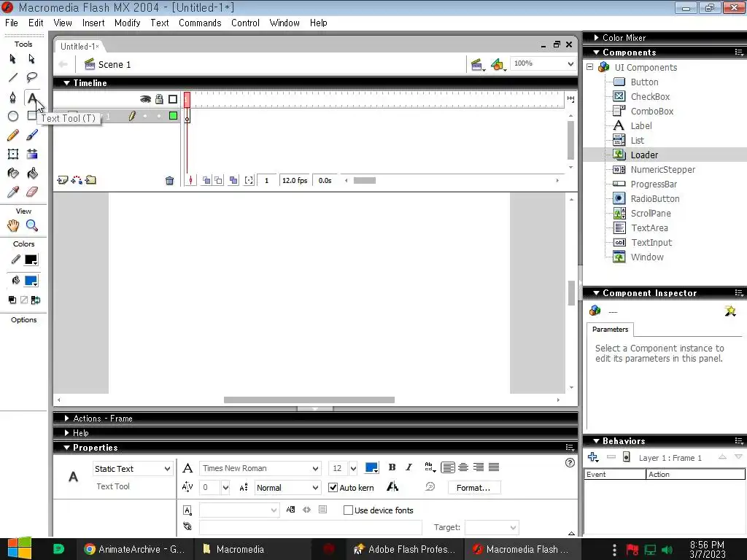Open the Commands menu
This screenshot has width=747, height=560.
[200, 23]
